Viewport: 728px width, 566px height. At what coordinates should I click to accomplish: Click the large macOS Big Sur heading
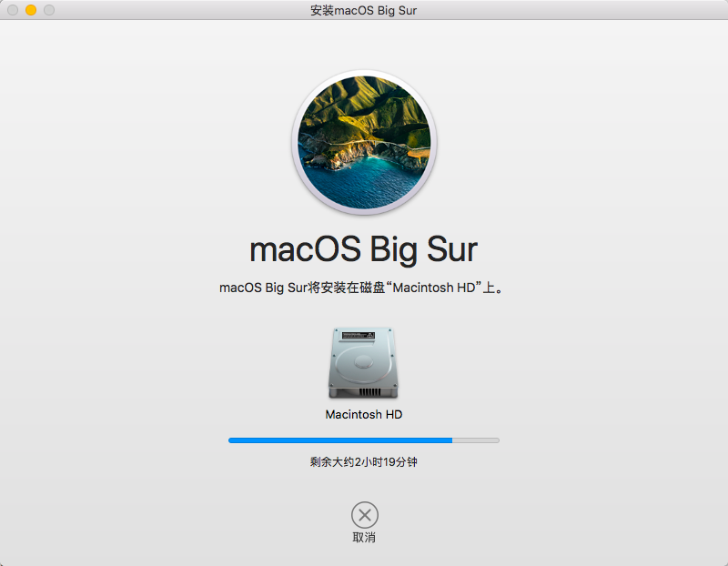[363, 249]
